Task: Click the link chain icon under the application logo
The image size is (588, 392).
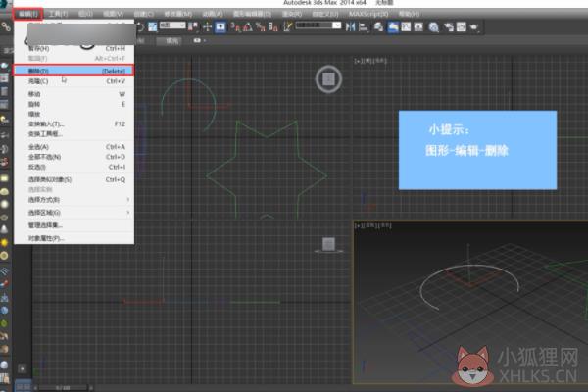Action: 6,26
